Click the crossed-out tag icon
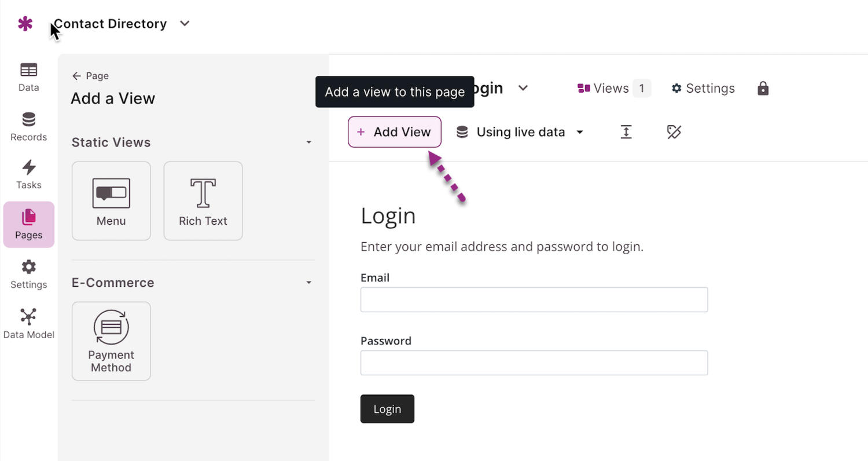Image resolution: width=868 pixels, height=461 pixels. coord(674,132)
